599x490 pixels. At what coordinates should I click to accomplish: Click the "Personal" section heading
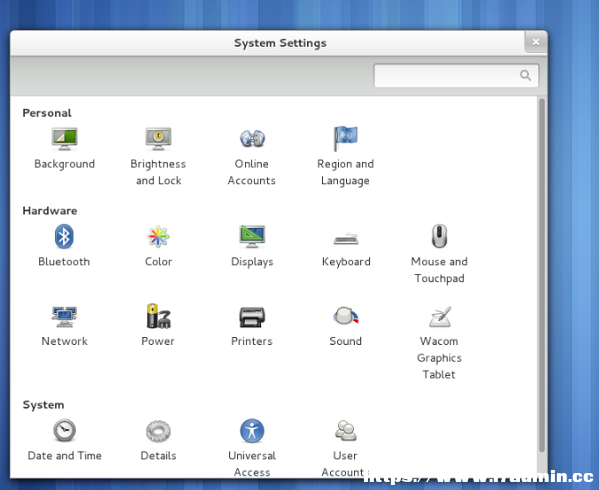point(47,113)
